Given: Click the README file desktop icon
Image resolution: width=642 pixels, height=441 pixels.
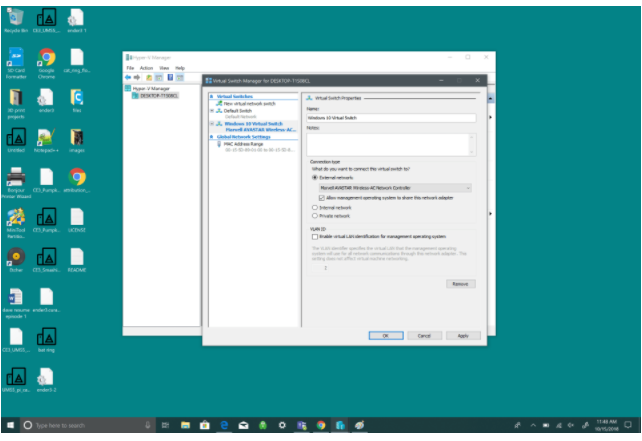Looking at the screenshot, I should 77,260.
